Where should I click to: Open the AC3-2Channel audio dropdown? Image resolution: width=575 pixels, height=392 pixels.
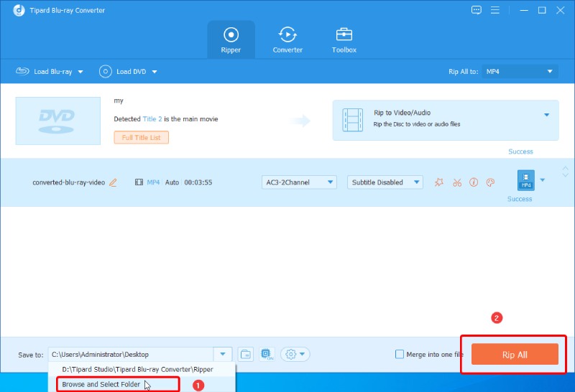[x=299, y=182]
